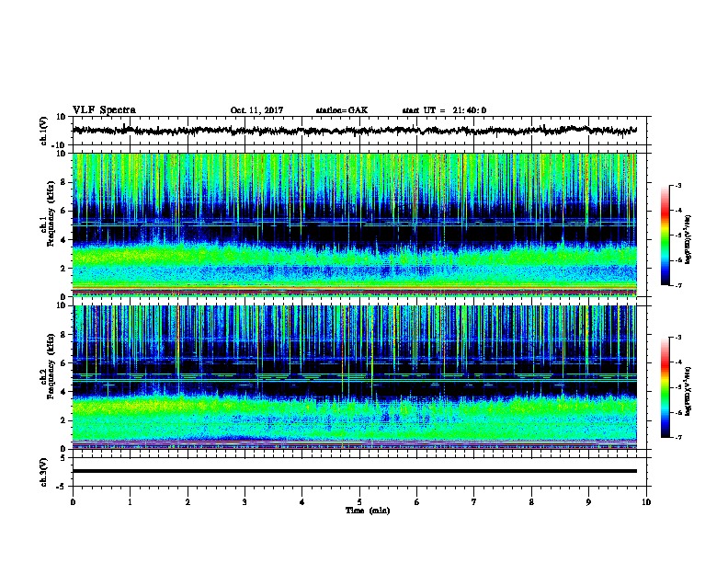Click the ch.1 frequency spectrogram panel
This screenshot has height=563, width=728.
pos(354,224)
